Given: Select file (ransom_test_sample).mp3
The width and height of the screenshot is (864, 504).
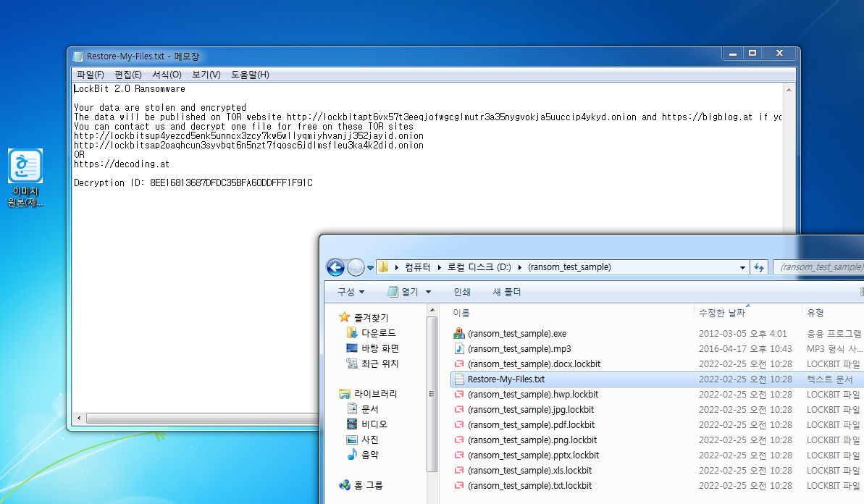Looking at the screenshot, I should [519, 348].
